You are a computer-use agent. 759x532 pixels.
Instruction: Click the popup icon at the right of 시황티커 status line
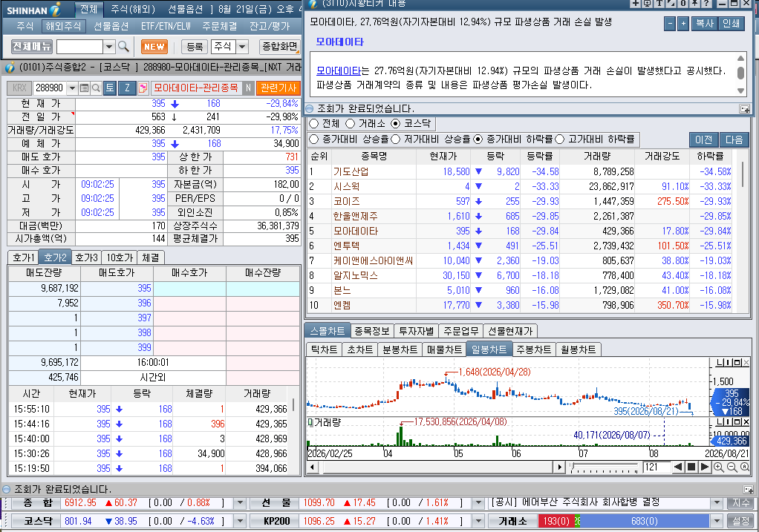744,109
